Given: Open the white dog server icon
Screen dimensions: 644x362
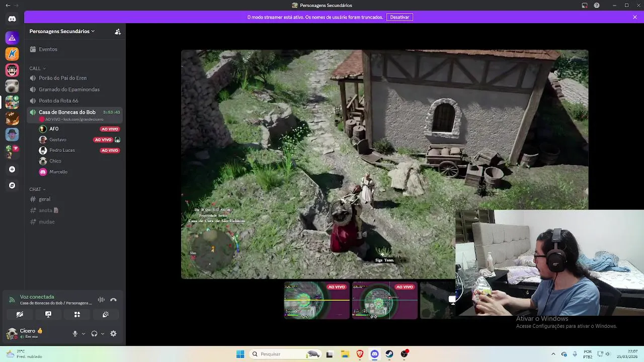Looking at the screenshot, I should click(12, 86).
